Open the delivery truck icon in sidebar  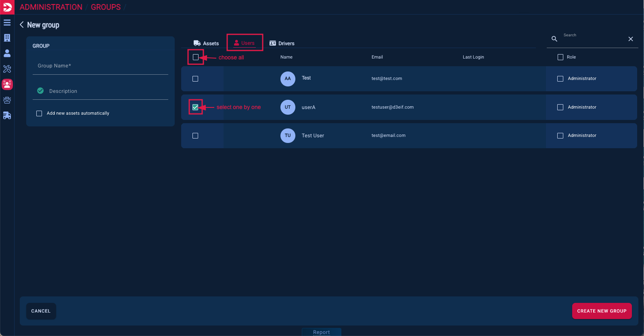pos(7,116)
